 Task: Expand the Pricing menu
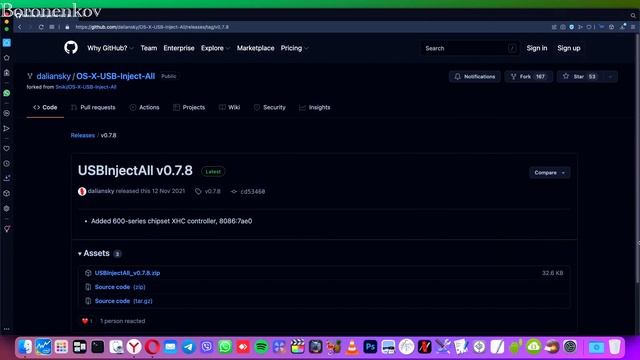tap(294, 48)
